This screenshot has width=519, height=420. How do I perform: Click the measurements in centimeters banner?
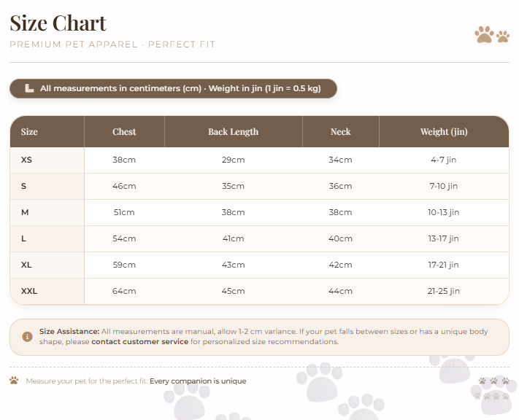pos(173,88)
